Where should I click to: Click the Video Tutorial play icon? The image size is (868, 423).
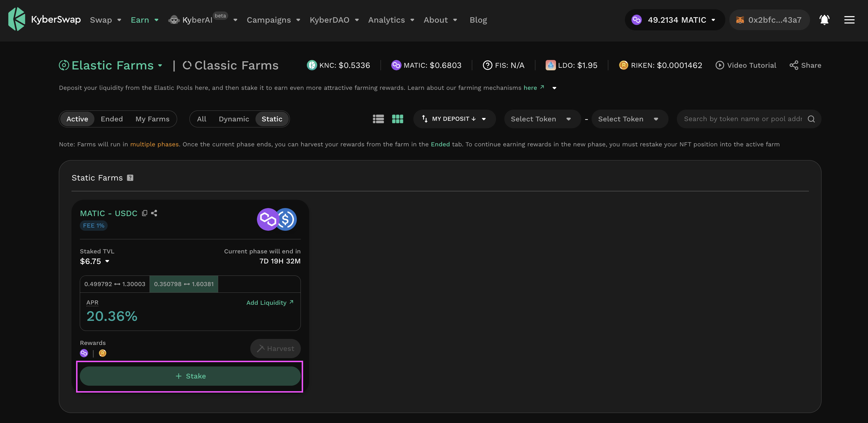point(719,65)
